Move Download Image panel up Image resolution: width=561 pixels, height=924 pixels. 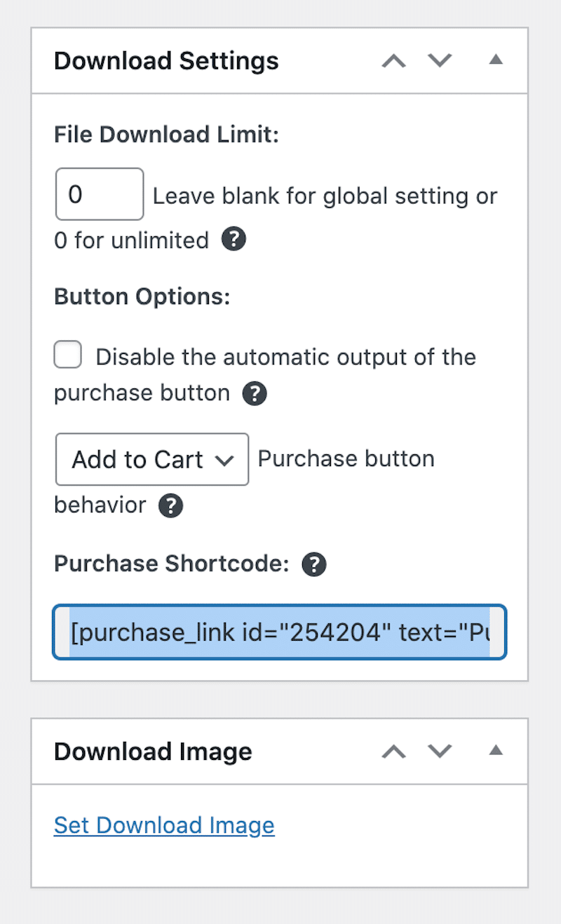pos(394,752)
